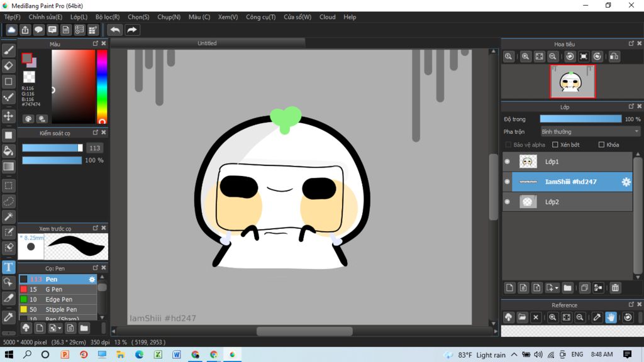
Task: Zoom in the Hoa tiêu navigator
Action: coord(525,57)
